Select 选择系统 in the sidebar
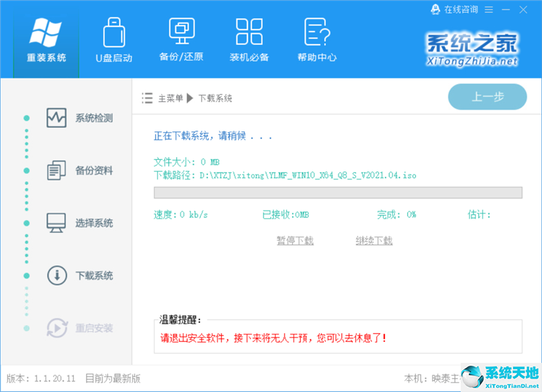 (81, 223)
